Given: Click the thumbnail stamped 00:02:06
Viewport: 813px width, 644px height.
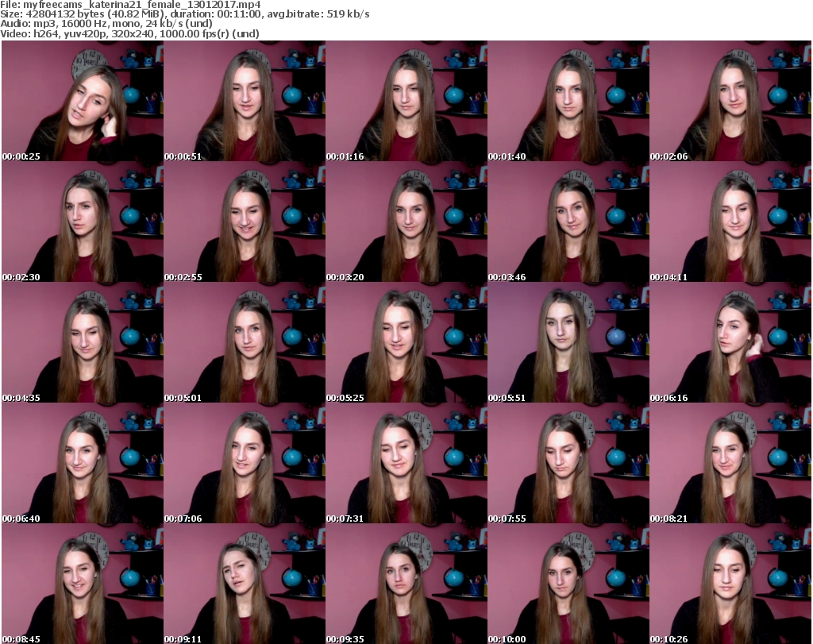Looking at the screenshot, I should pos(730,101).
